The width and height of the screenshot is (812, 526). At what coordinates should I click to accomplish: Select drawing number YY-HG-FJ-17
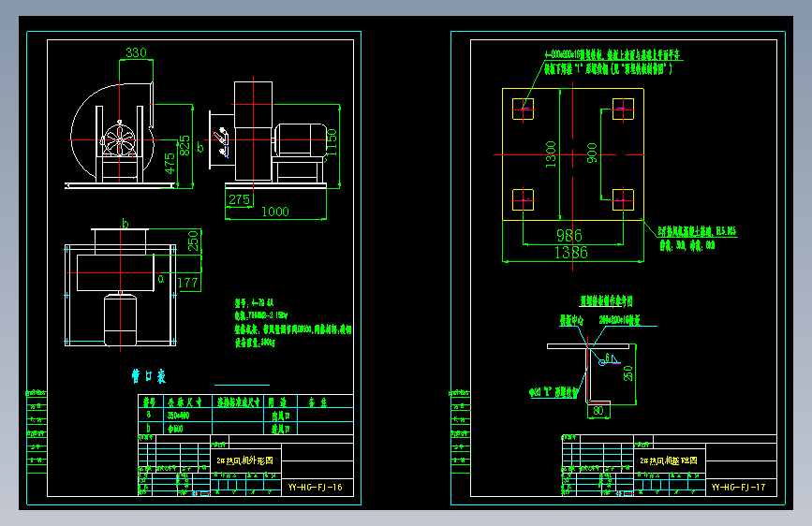[738, 488]
